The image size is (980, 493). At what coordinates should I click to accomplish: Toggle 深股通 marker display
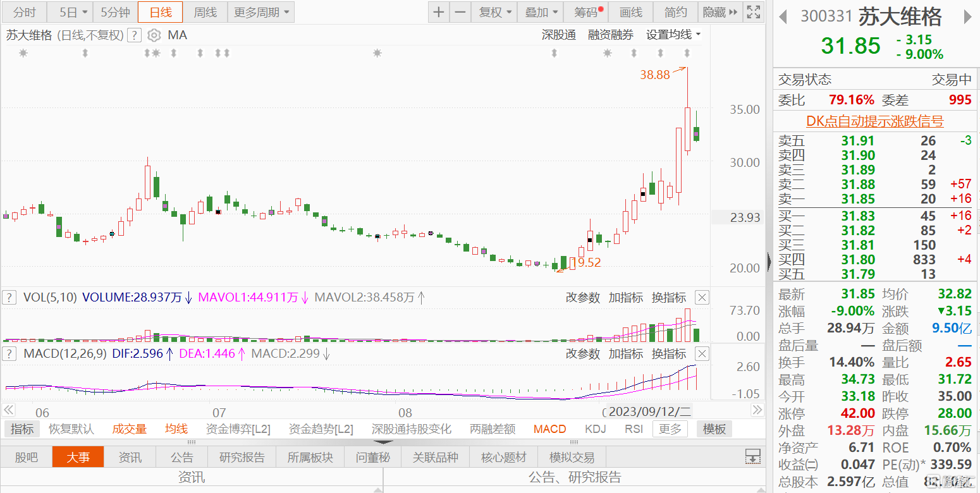coord(559,35)
